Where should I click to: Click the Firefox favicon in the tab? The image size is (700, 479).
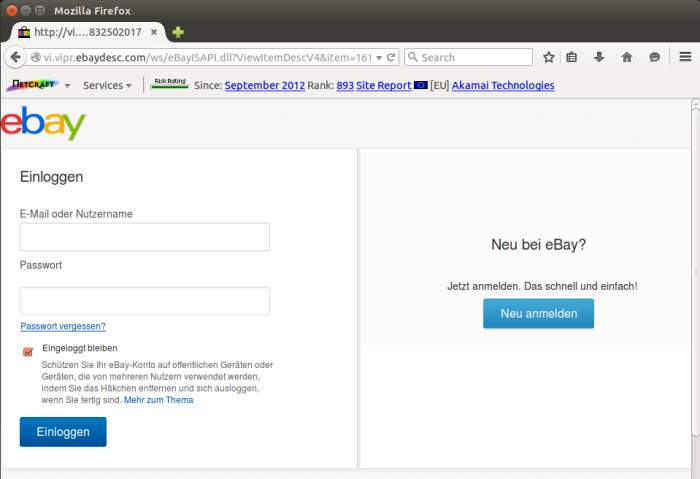24,32
